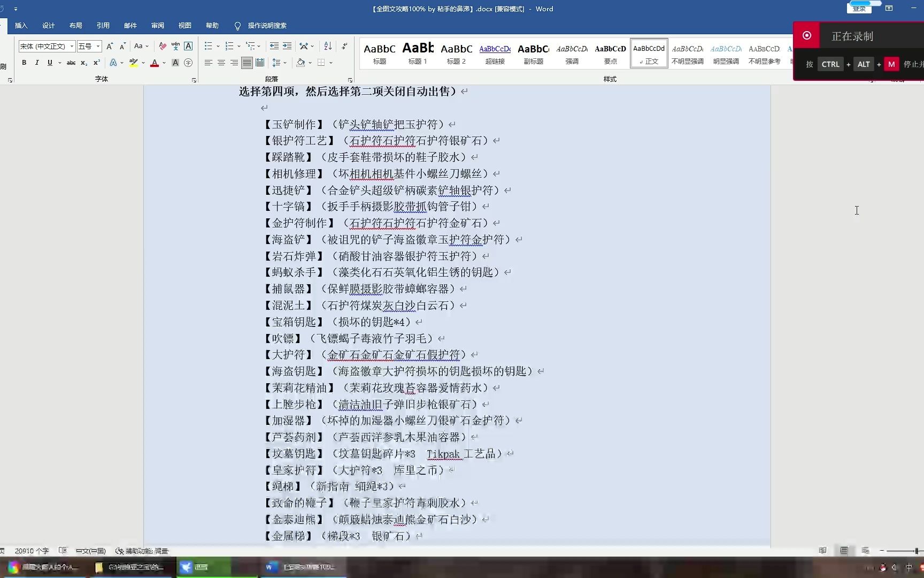Open the 插入 tab

pyautogui.click(x=21, y=26)
